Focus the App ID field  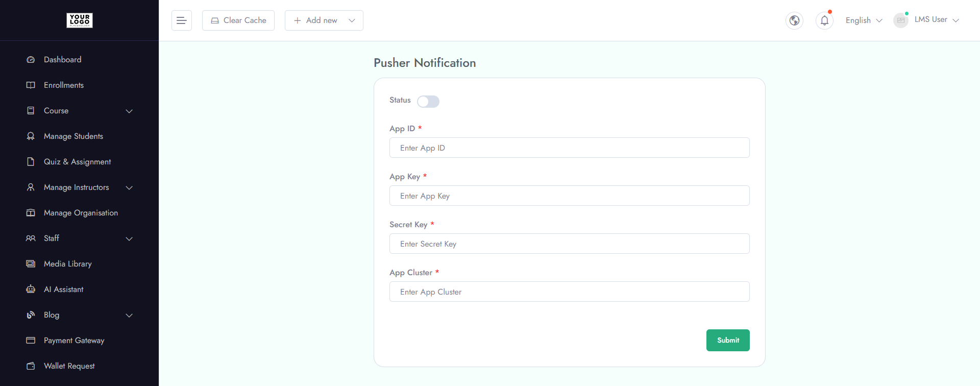(570, 148)
